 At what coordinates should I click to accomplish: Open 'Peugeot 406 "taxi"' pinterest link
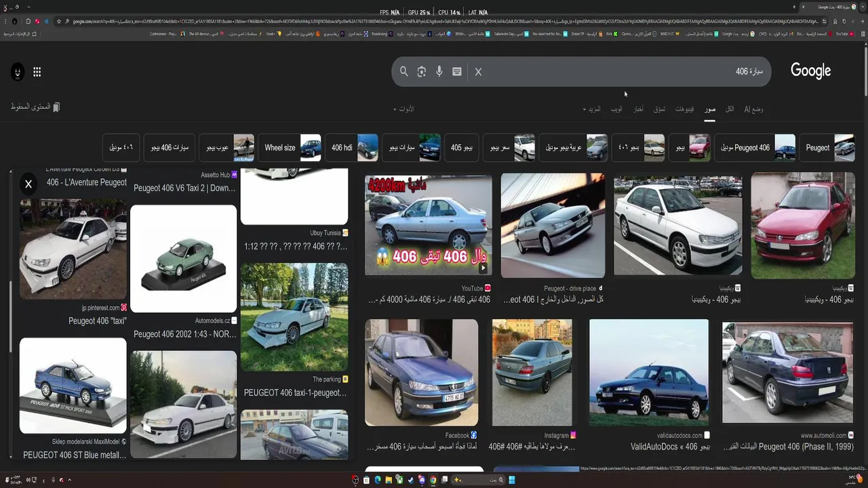98,321
